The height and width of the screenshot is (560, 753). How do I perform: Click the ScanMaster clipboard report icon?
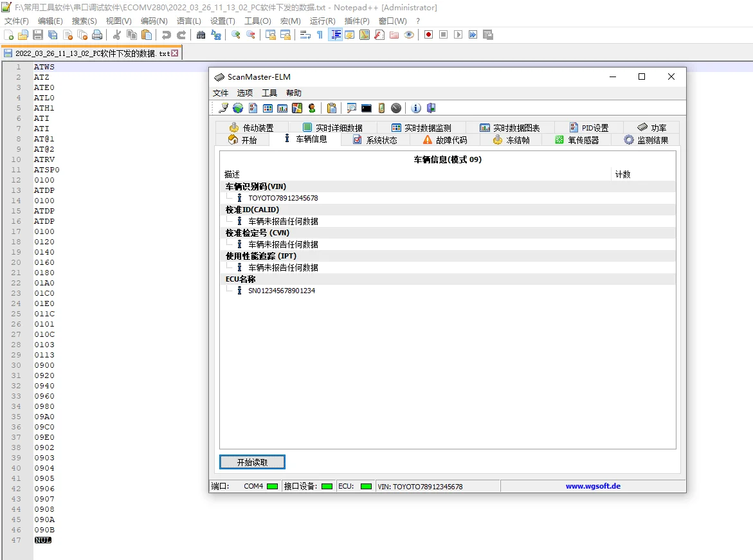point(331,108)
